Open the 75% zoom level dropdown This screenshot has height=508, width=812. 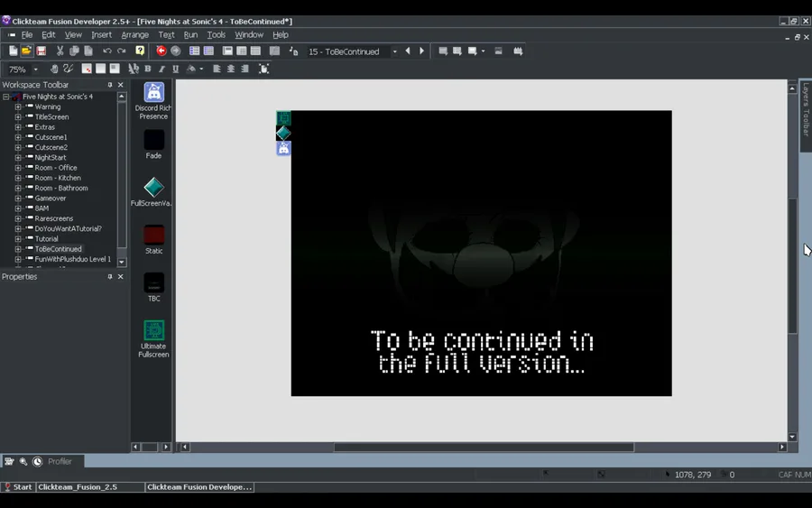36,69
